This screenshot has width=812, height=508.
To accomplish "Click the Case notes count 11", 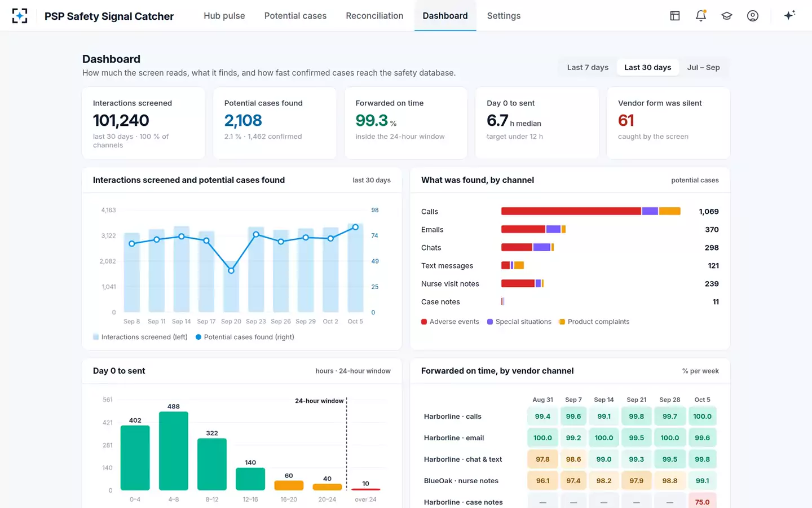I will (716, 302).
